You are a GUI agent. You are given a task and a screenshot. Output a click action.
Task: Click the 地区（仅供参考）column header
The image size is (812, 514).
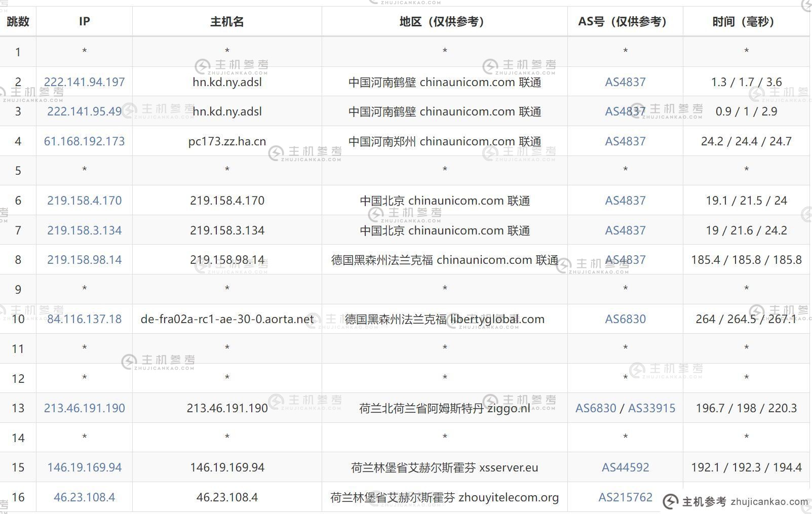pos(445,21)
